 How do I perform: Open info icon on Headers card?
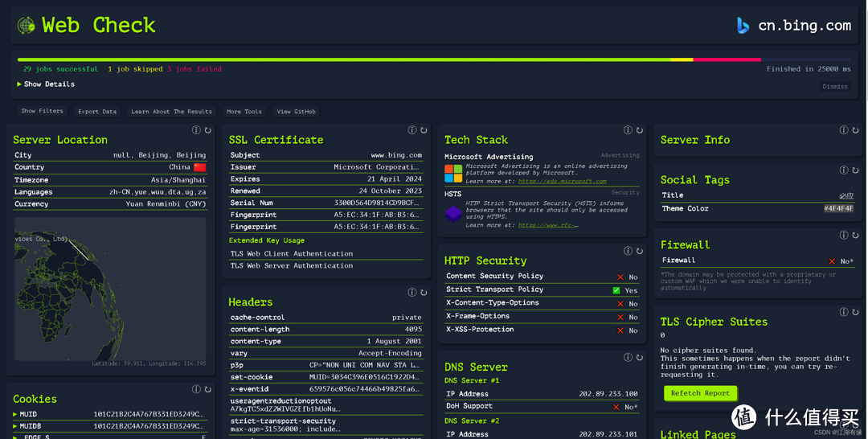tap(411, 293)
